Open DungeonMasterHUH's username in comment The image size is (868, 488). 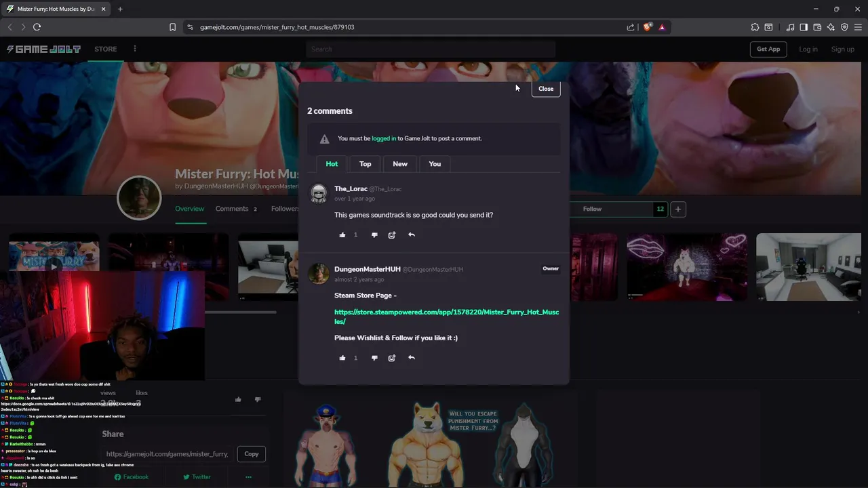coord(367,269)
